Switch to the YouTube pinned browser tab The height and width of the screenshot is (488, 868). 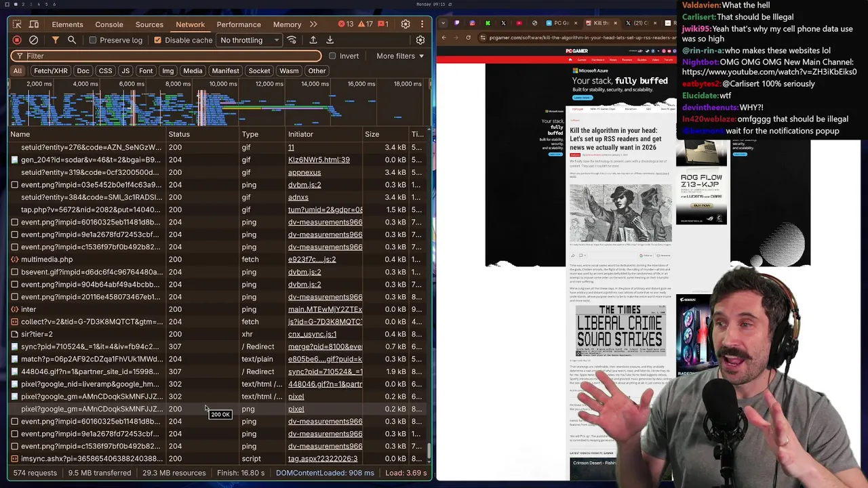click(519, 23)
